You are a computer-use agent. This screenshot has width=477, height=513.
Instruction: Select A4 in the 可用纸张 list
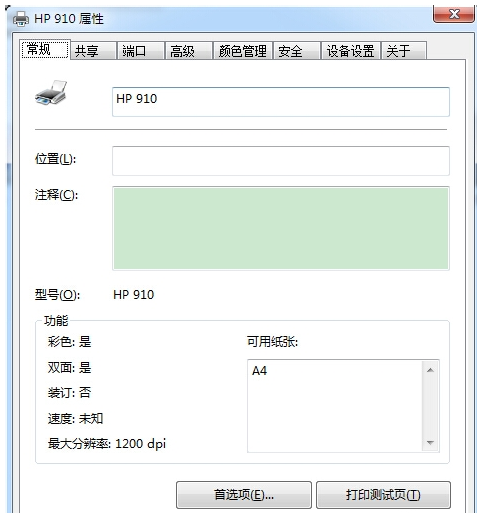coord(259,370)
